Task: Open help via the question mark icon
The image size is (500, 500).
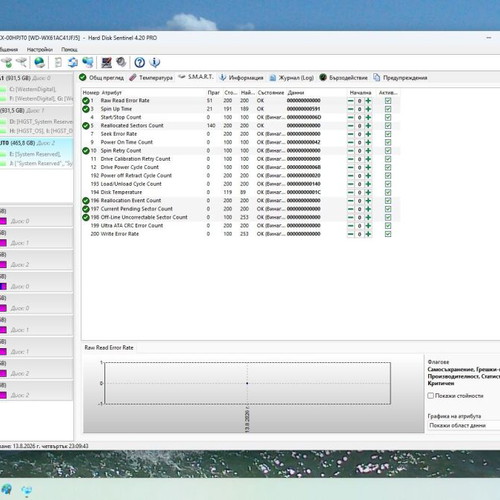Action: (x=140, y=62)
